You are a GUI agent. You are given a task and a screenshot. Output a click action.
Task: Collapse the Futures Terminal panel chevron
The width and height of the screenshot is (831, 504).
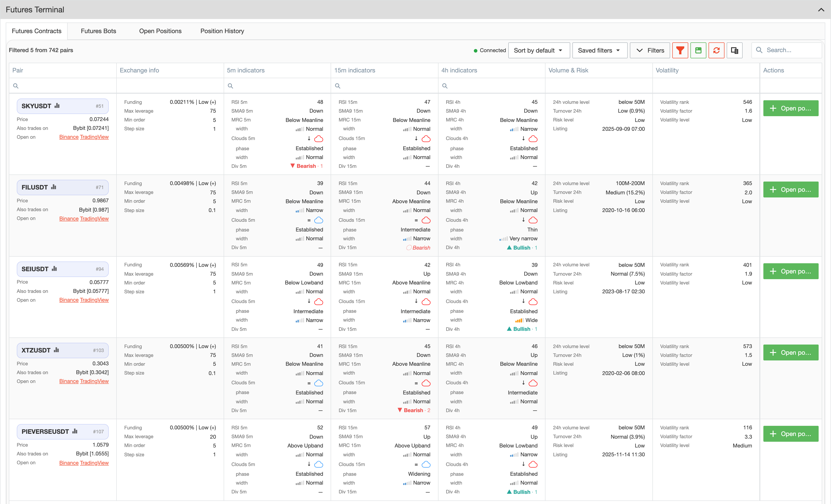(x=821, y=10)
